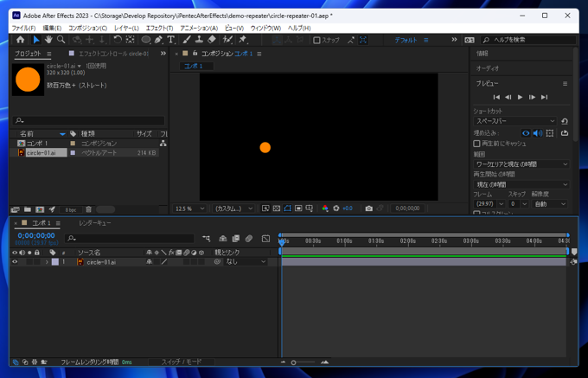Enable the snap checkbox (スナップ)
The image size is (588, 378).
coord(316,40)
